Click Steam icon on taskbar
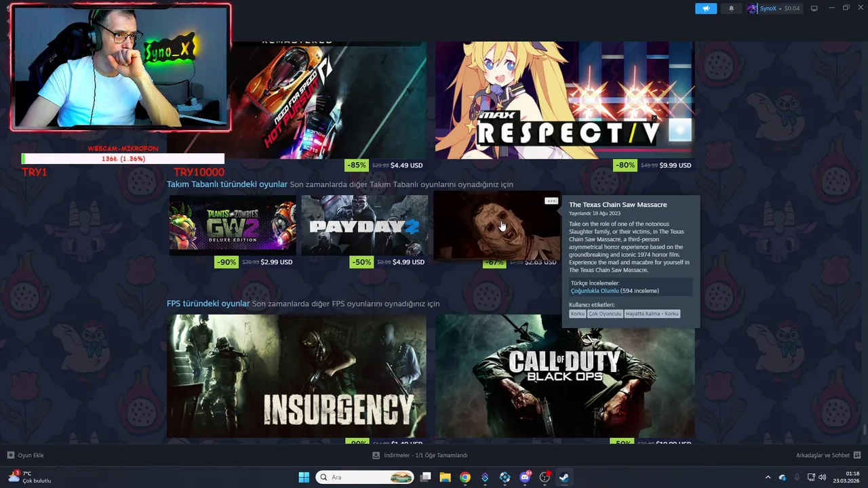 pos(564,477)
